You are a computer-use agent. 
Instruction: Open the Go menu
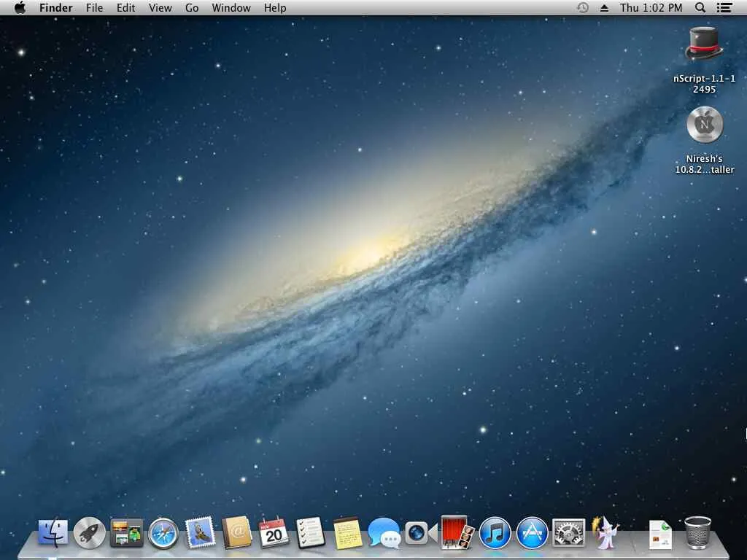pos(192,7)
